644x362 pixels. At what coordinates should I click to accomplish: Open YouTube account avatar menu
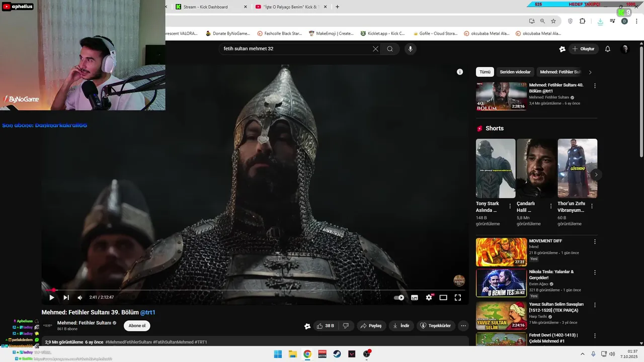click(x=625, y=49)
